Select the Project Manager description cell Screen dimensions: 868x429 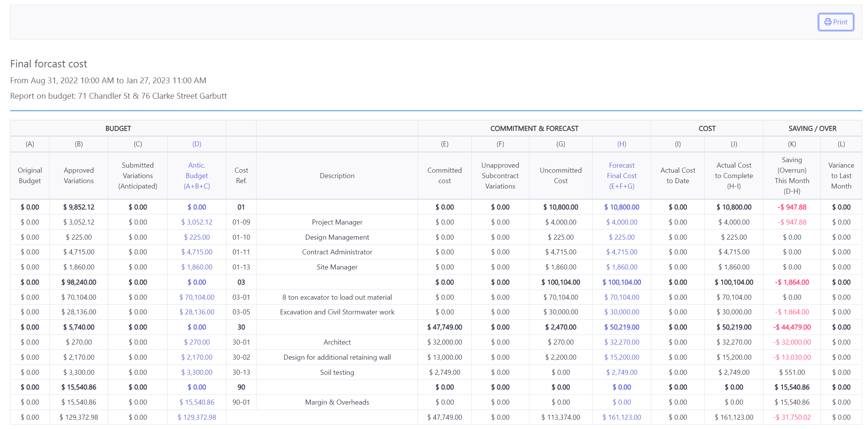337,222
